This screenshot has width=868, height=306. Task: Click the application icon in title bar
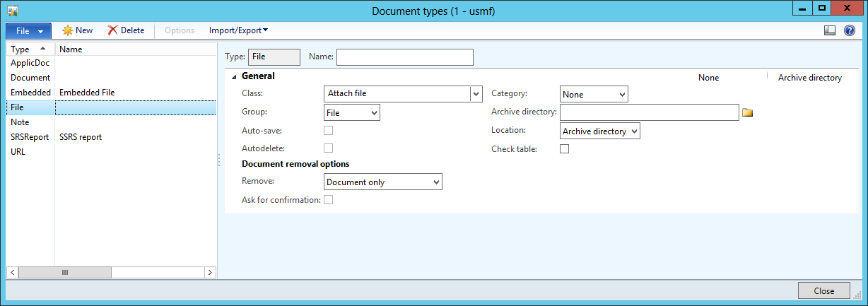tap(13, 11)
